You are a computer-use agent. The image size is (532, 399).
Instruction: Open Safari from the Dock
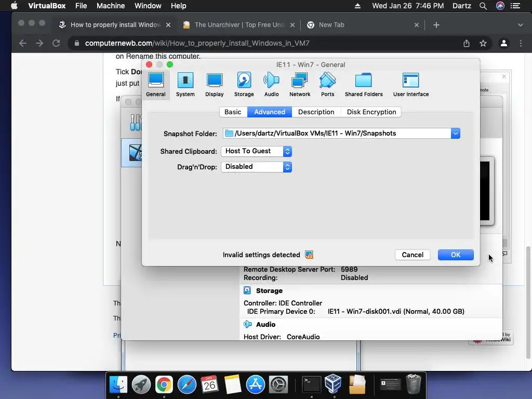(x=187, y=385)
